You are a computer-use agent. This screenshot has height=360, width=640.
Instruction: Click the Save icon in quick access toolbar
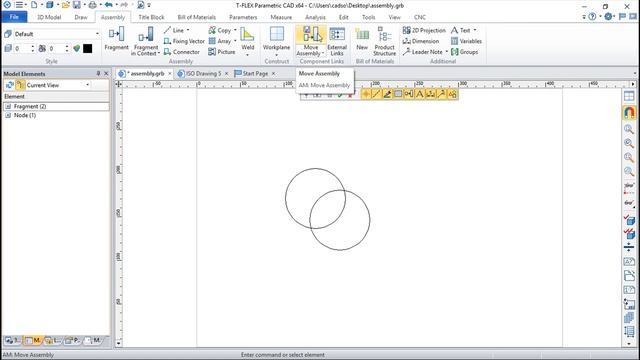(77, 5)
